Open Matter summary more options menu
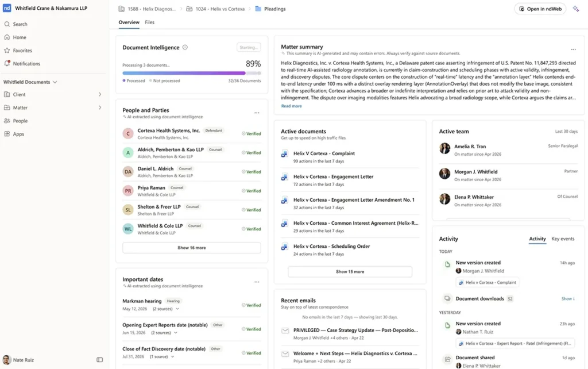Screen dimensions: 588x369 574,49
